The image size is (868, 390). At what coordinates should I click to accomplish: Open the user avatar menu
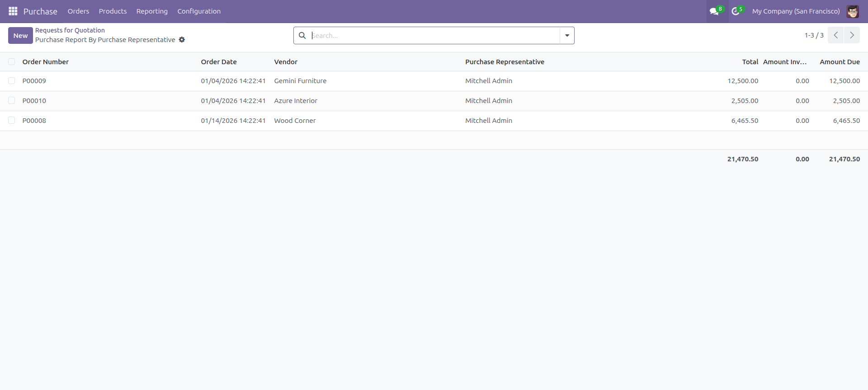[x=853, y=11]
